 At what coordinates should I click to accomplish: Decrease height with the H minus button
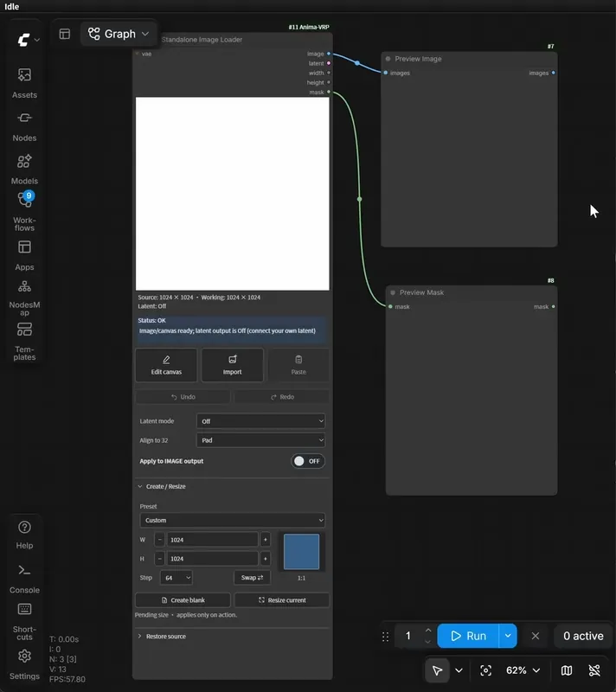click(x=160, y=559)
